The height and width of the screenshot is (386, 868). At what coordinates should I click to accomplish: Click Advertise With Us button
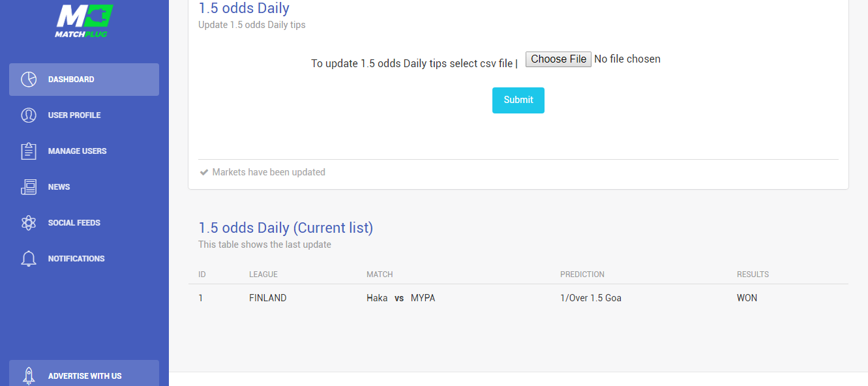pos(84,373)
